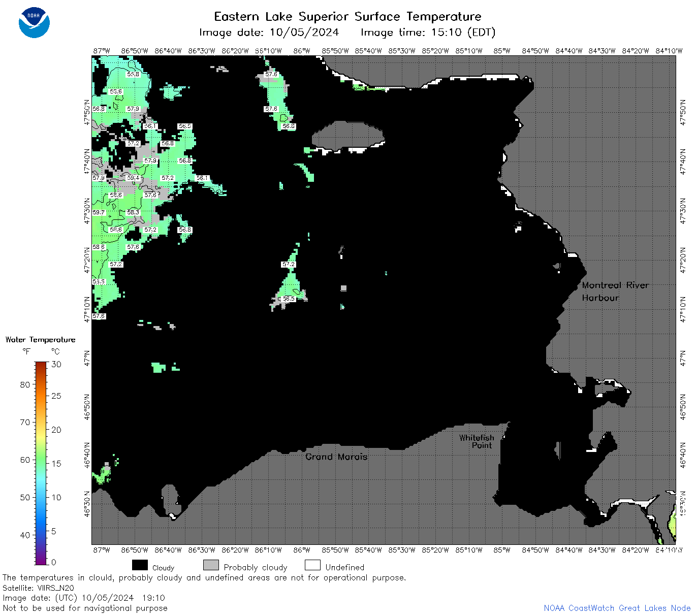Viewport: 696px width, 616px height.
Task: Click the Whitefish Point place label
Action: tap(477, 441)
